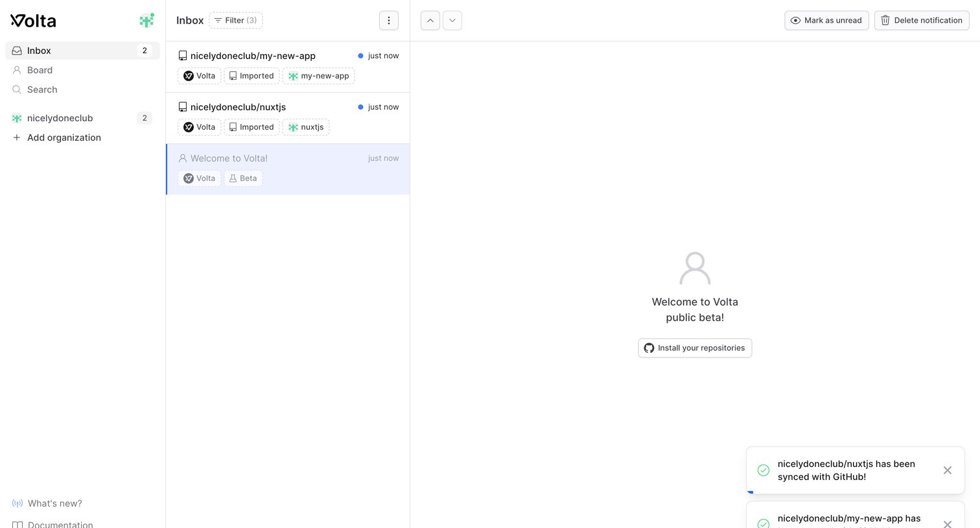Click the nuxtjs synced with GitHub toast message

[x=846, y=470]
